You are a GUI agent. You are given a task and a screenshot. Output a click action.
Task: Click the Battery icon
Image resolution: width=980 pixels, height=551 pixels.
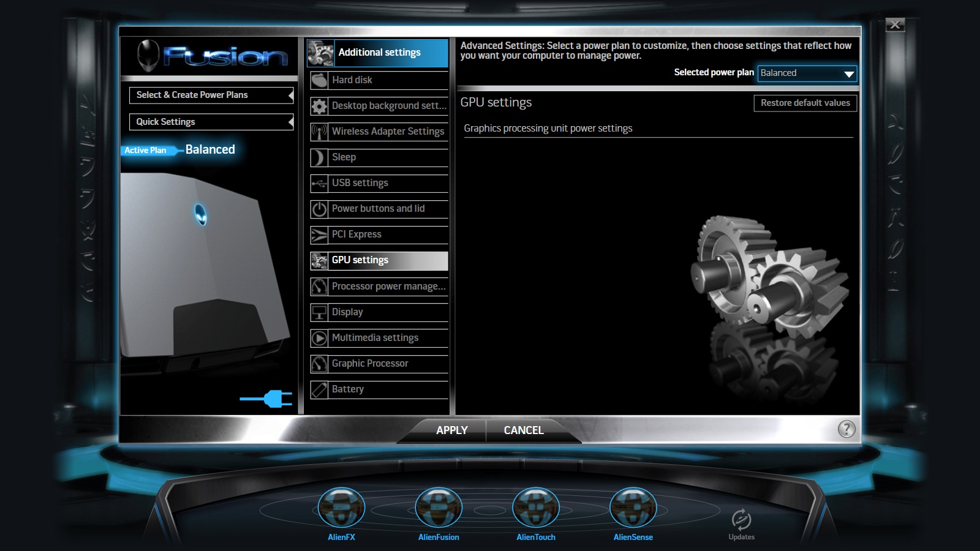(319, 389)
